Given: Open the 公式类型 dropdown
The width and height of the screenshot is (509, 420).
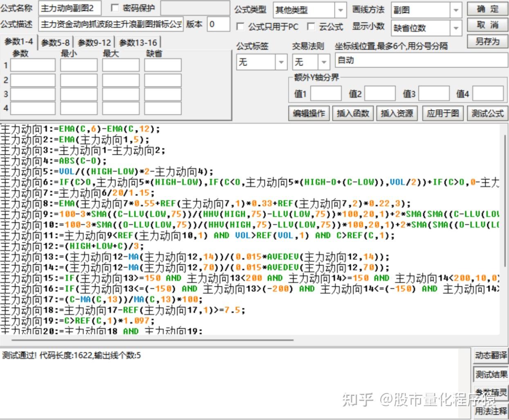Looking at the screenshot, I should point(309,10).
